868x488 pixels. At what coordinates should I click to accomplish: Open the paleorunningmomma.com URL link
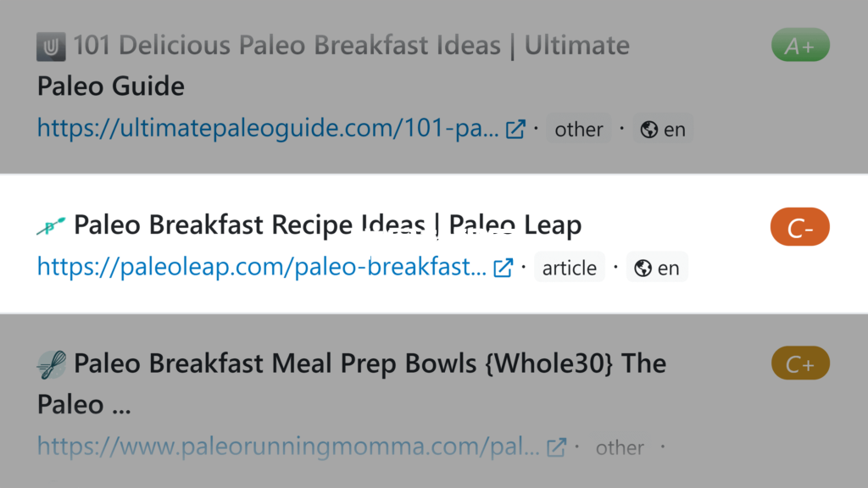(288, 446)
